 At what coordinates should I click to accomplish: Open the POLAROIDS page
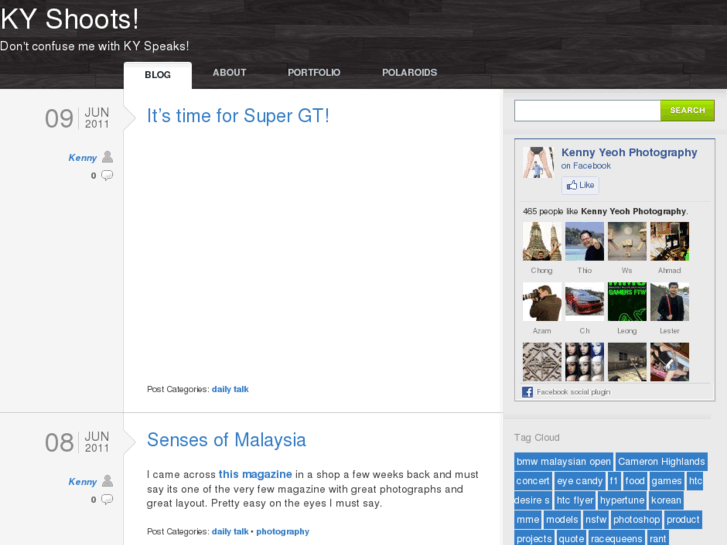click(409, 72)
